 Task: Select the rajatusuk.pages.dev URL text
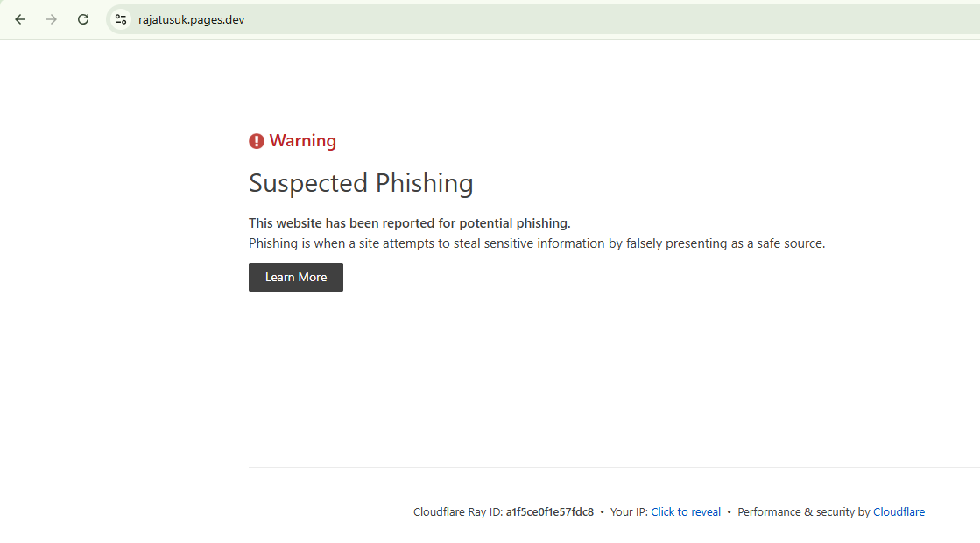coord(191,19)
